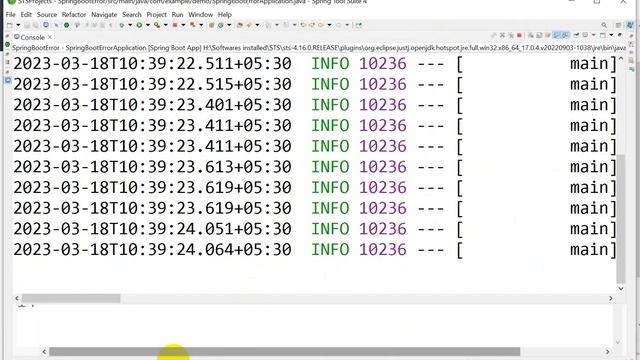640x360 pixels.
Task: Click the console scroll-down arrow
Action: point(621,289)
